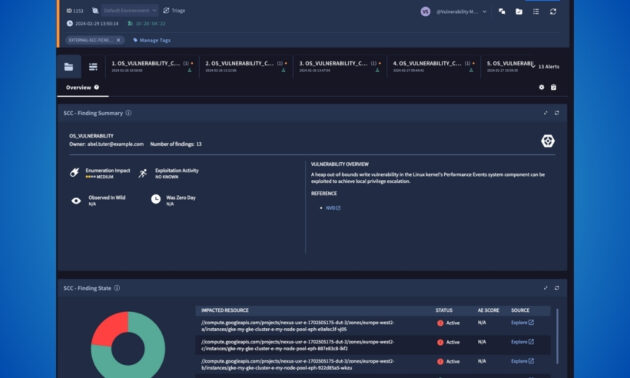
Task: Expand the SCC Finding Summary widget
Action: tap(546, 113)
